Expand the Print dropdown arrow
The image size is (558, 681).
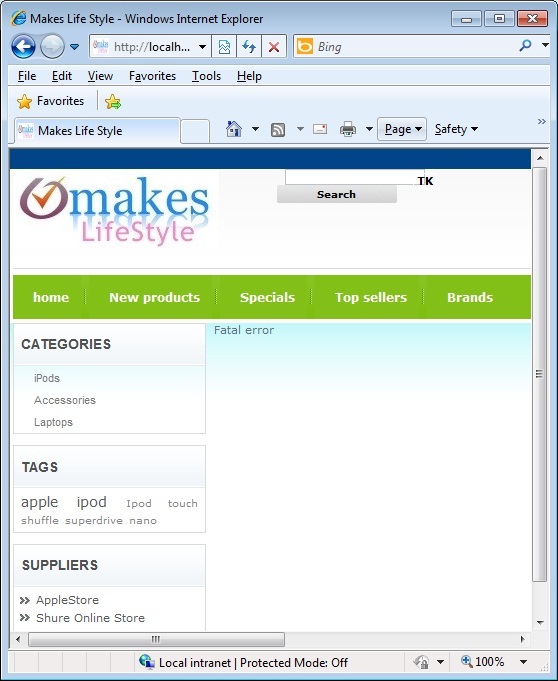(369, 129)
